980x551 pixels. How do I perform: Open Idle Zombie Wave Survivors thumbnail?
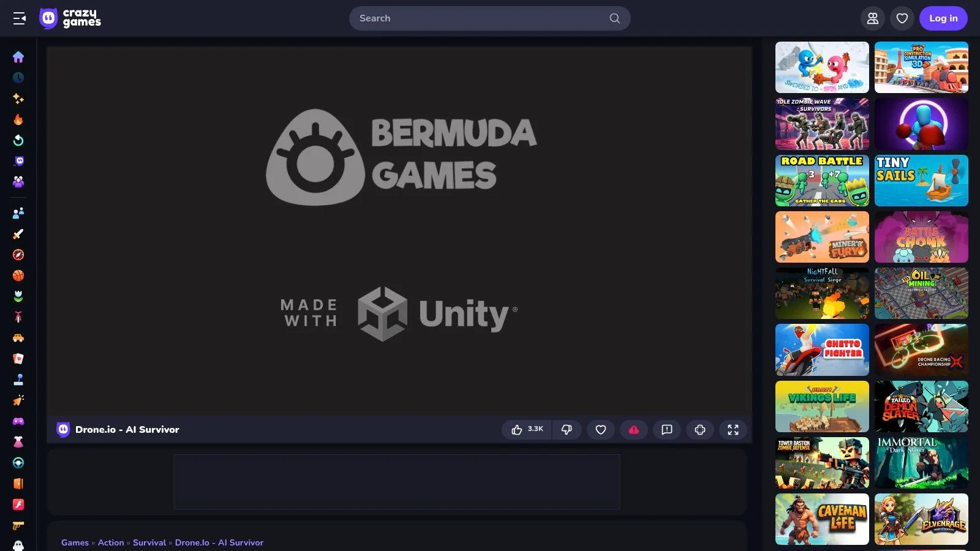point(822,124)
